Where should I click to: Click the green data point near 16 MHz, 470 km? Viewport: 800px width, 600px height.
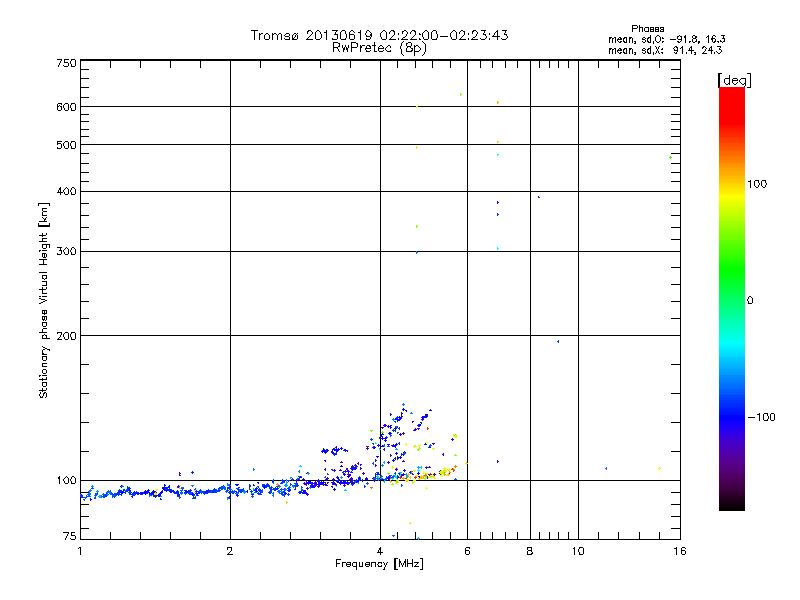(x=670, y=158)
